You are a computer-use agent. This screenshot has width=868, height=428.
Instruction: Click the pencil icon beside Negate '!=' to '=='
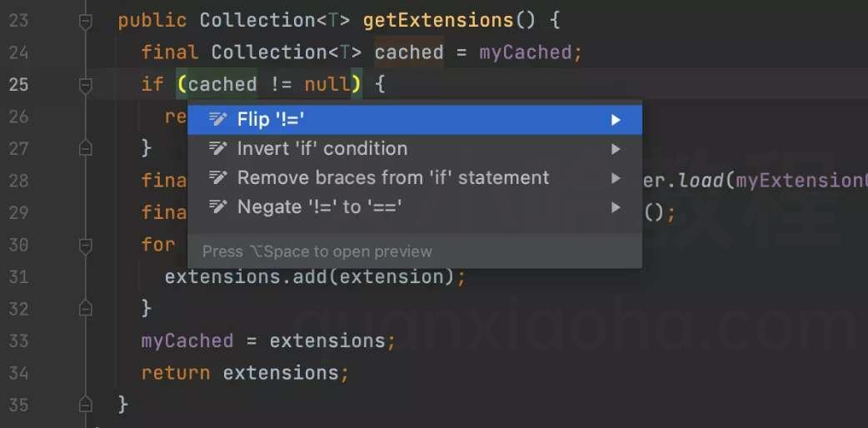217,207
